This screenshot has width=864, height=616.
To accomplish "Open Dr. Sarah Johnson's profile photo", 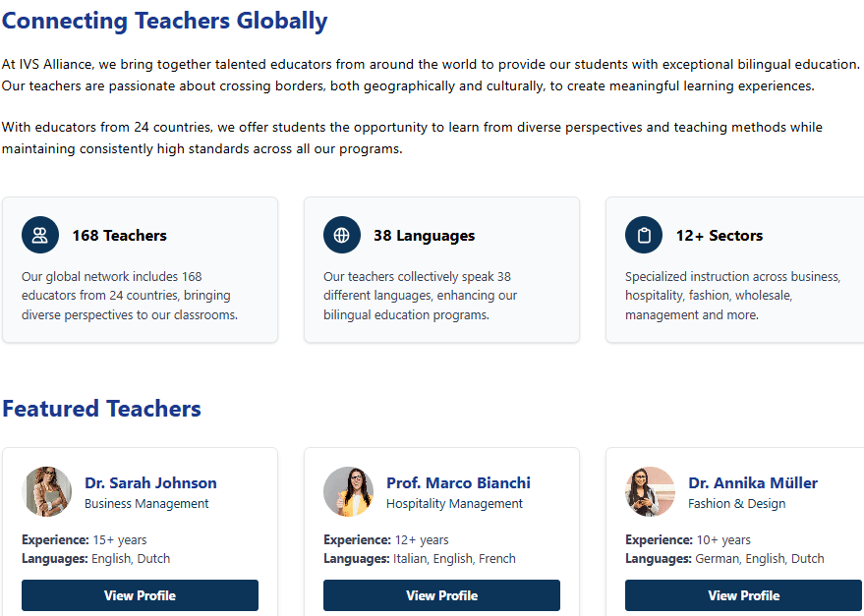I will [x=47, y=491].
